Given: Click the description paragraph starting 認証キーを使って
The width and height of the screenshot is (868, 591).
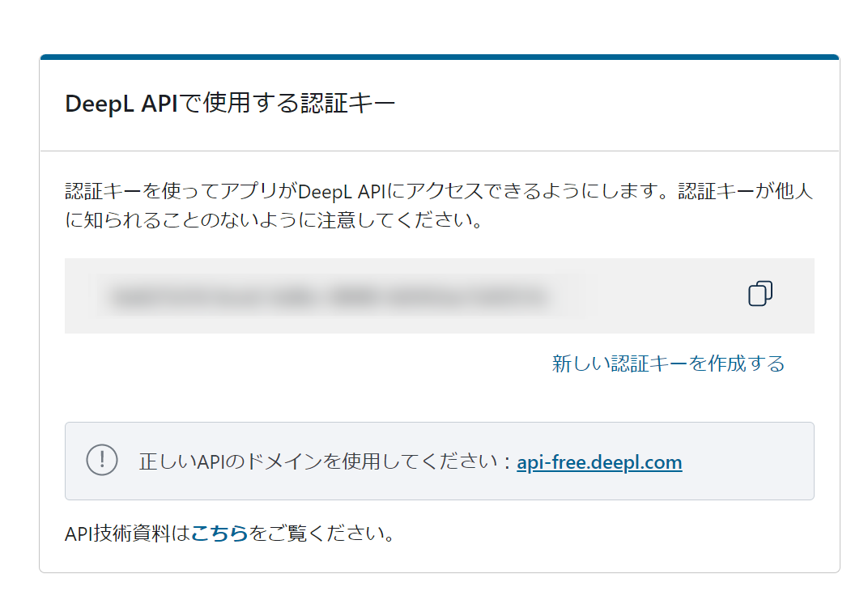Looking at the screenshot, I should pos(439,206).
